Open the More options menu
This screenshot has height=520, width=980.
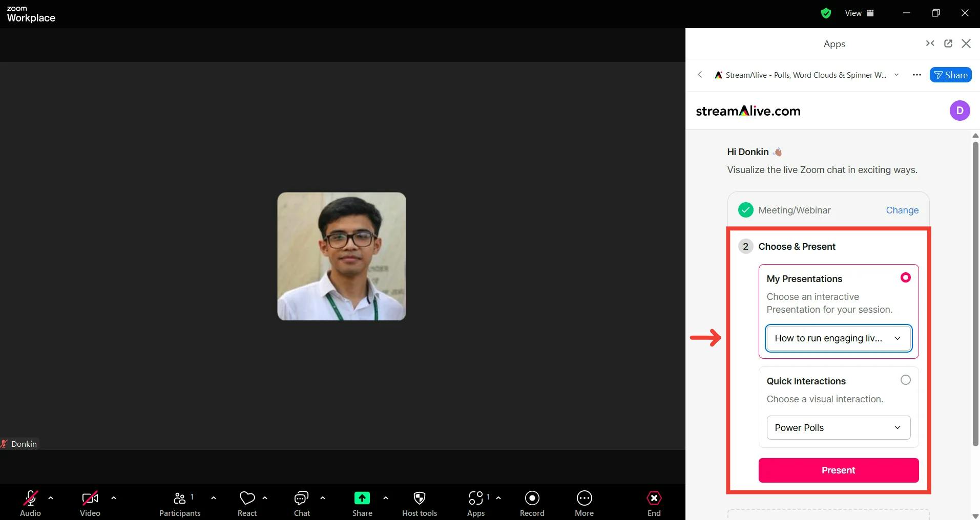(x=585, y=503)
